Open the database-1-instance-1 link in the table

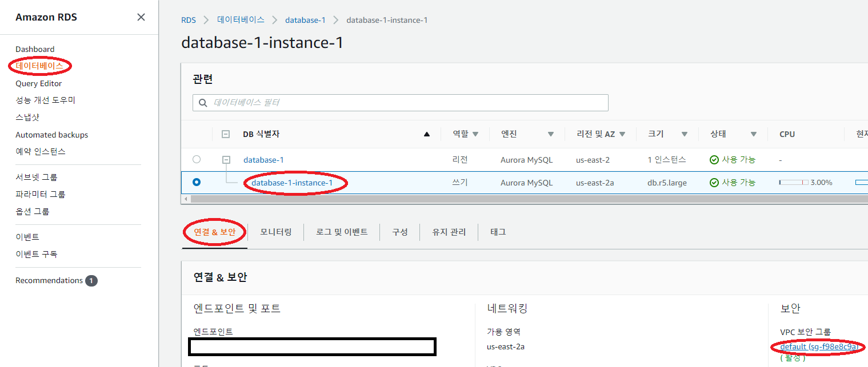point(292,183)
